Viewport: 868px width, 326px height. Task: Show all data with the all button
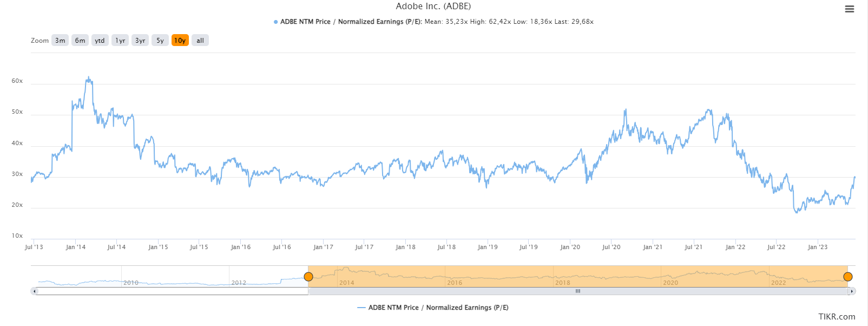click(x=200, y=41)
